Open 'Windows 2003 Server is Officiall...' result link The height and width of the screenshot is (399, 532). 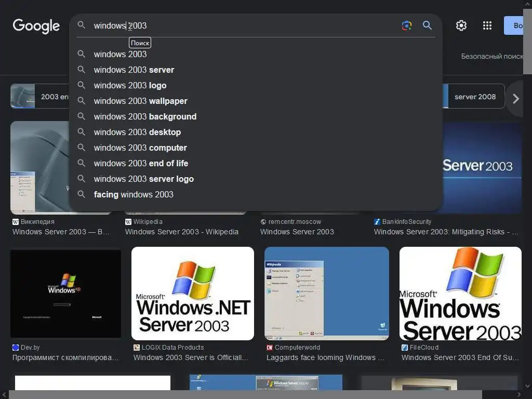[191, 357]
